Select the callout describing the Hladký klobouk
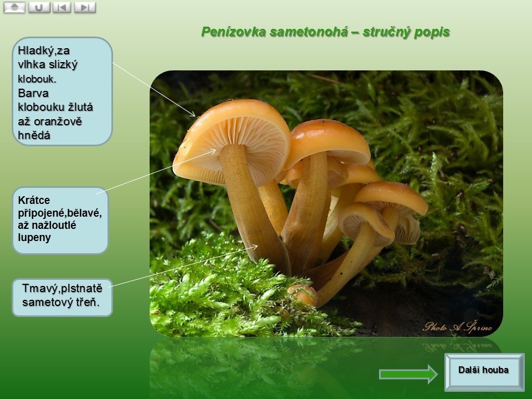The width and height of the screenshot is (532, 399). click(62, 91)
